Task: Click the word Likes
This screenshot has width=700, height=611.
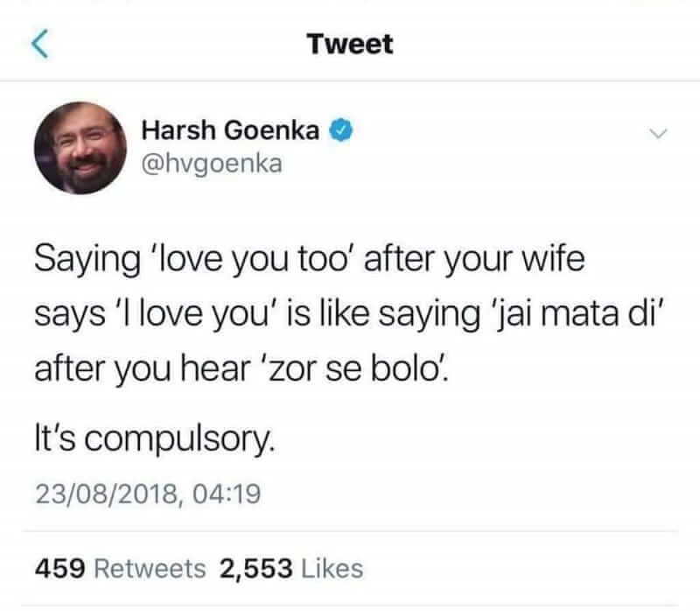Action: tap(332, 569)
